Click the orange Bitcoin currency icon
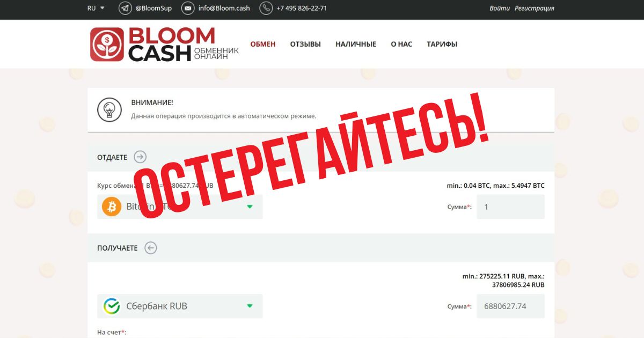This screenshot has height=338, width=644. 112,207
